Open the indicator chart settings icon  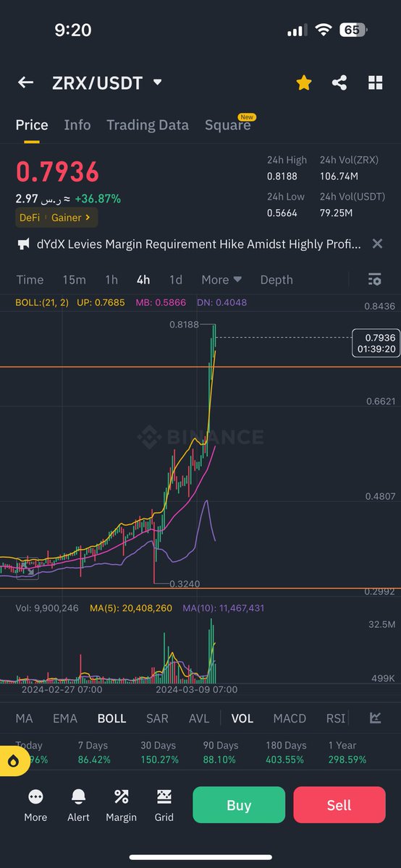pyautogui.click(x=375, y=718)
